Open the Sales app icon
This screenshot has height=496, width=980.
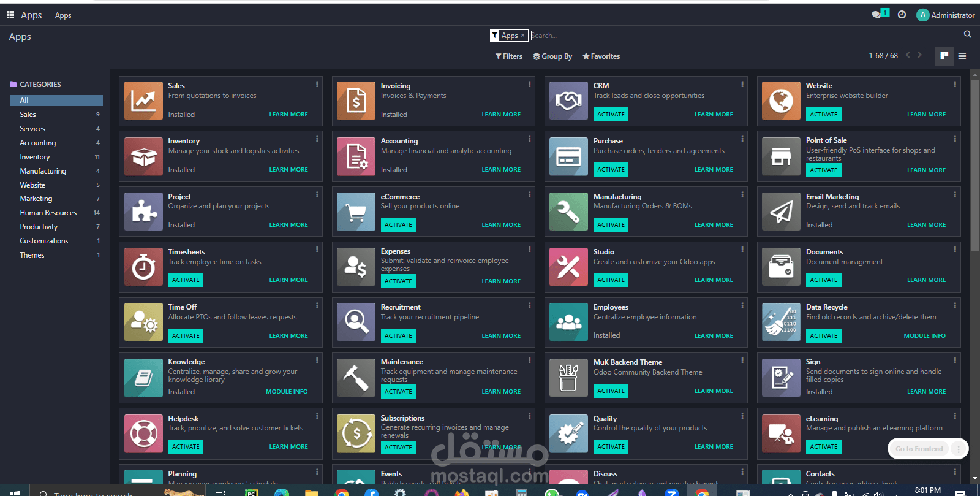[x=143, y=101]
